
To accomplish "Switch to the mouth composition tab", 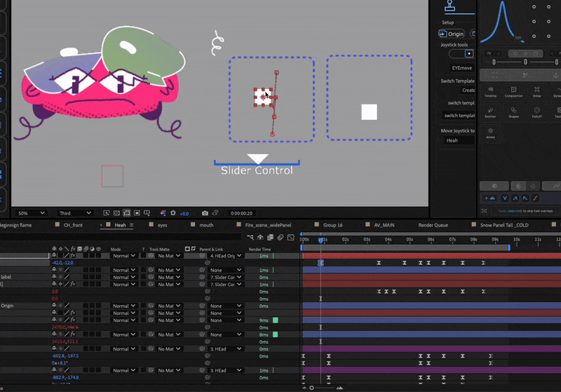I will pos(206,225).
